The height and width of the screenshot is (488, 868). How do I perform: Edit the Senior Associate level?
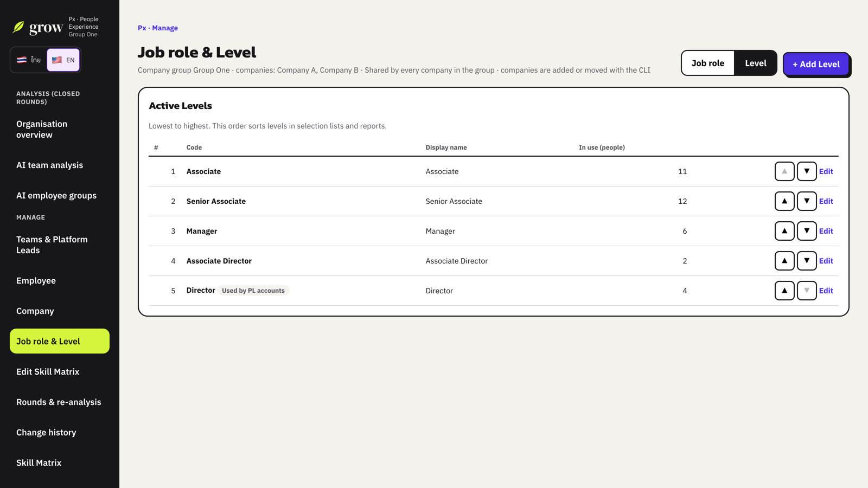pos(826,201)
